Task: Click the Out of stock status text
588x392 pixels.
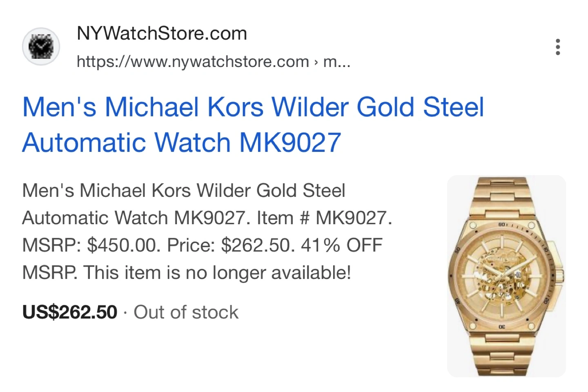Action: coord(186,312)
